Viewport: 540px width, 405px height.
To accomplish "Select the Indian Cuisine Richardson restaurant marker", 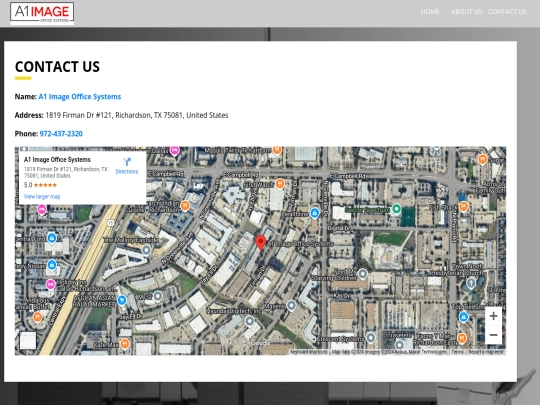I will [185, 206].
